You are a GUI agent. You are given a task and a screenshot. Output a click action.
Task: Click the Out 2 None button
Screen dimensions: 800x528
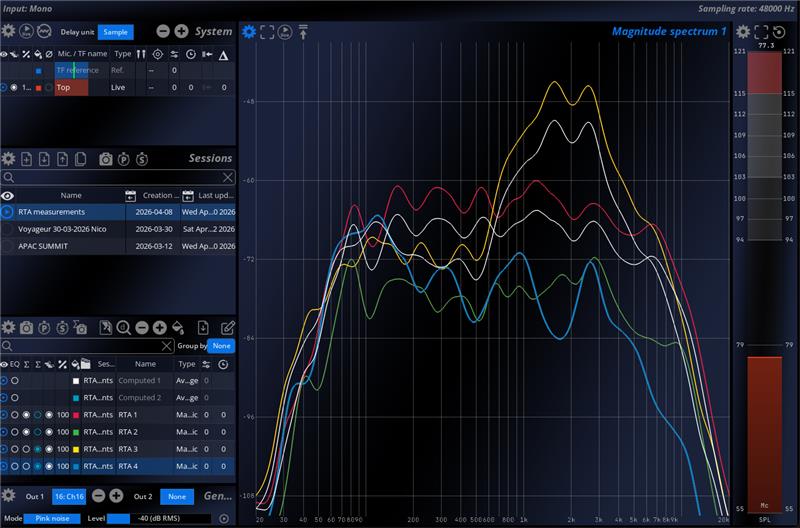tap(175, 497)
